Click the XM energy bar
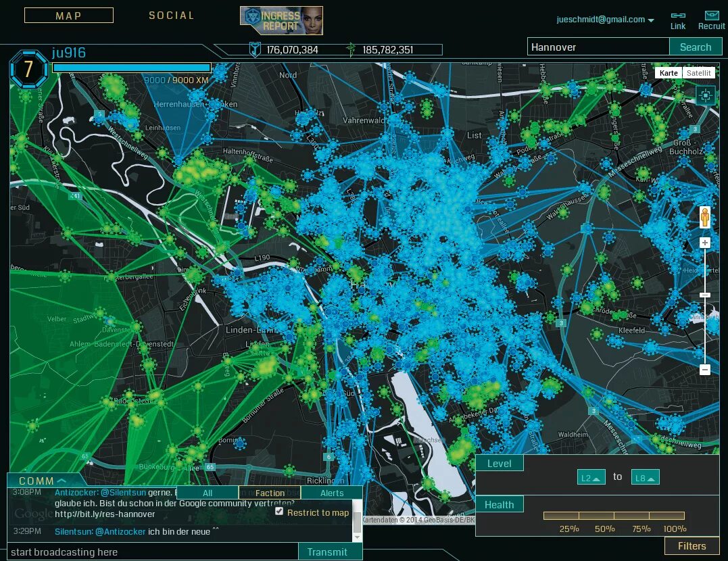 click(x=132, y=68)
